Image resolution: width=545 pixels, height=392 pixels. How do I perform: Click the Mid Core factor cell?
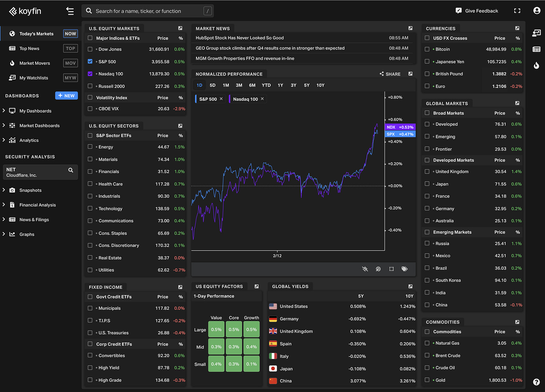point(234,347)
